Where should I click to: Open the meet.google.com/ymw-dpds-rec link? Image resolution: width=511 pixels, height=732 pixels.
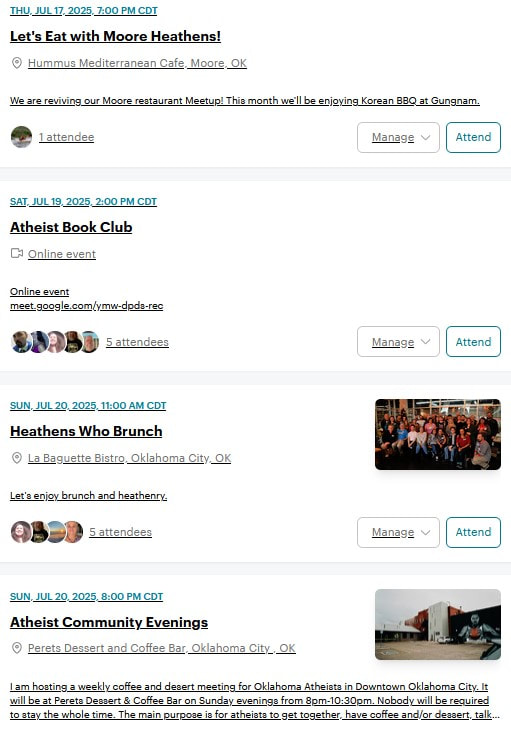[x=87, y=306]
